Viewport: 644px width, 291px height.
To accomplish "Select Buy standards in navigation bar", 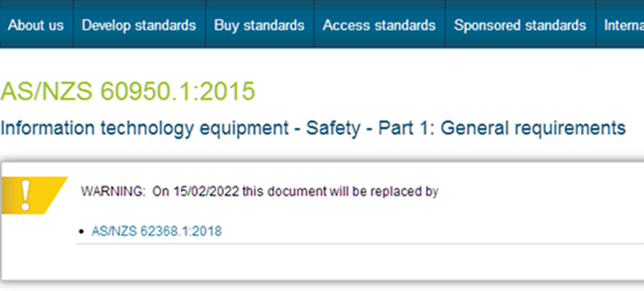I will (x=259, y=25).
